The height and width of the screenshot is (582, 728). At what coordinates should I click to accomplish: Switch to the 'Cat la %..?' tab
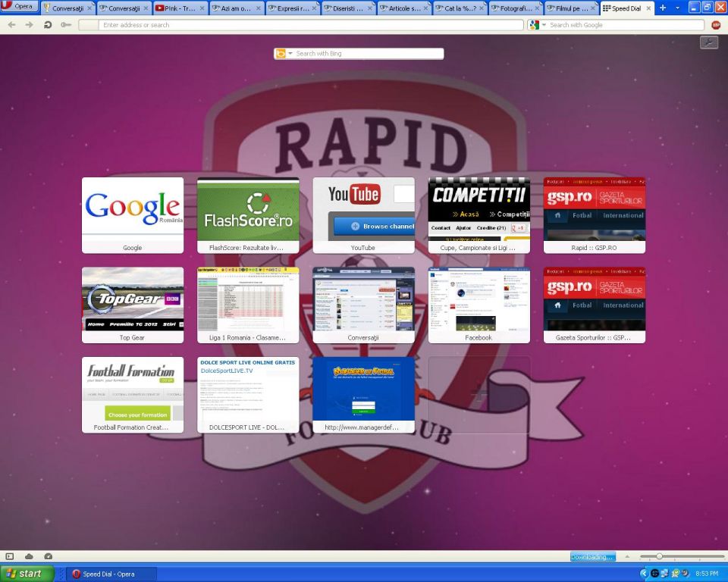(x=460, y=8)
